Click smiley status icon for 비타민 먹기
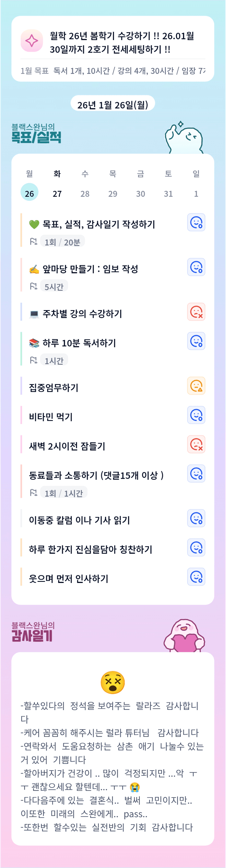Viewport: 226px width, 868px height. (x=196, y=415)
